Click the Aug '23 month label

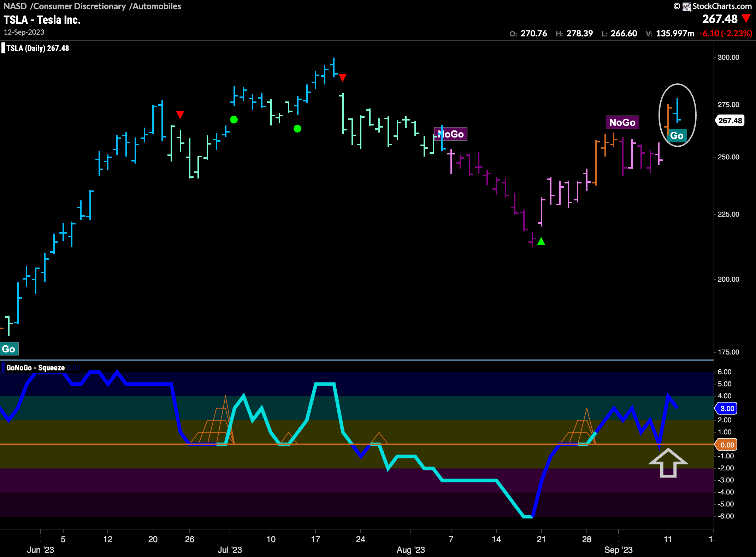(x=411, y=550)
